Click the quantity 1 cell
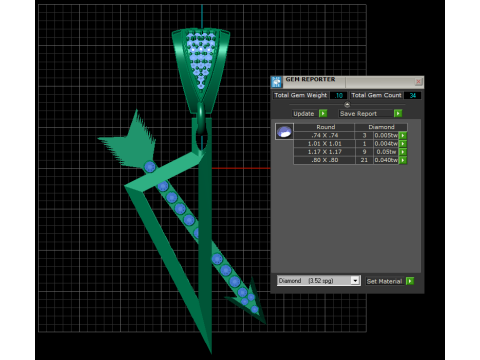This screenshot has height=360, width=480. [364, 144]
